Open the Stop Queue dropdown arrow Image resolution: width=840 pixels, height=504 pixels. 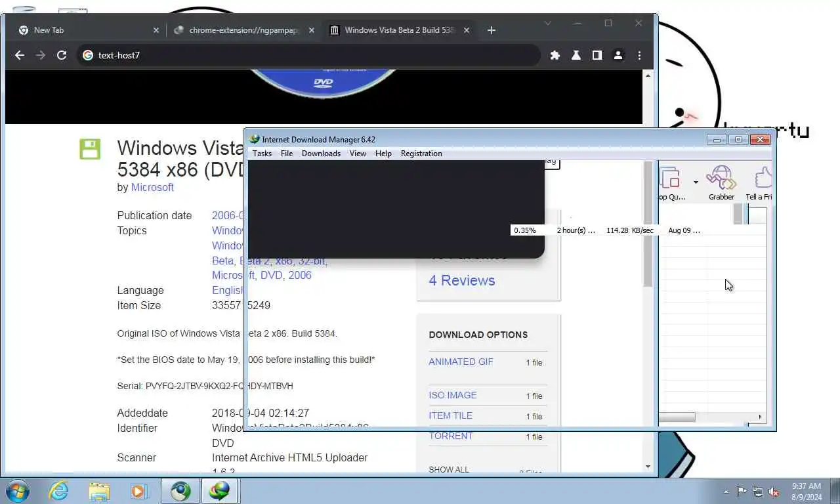[x=696, y=182]
